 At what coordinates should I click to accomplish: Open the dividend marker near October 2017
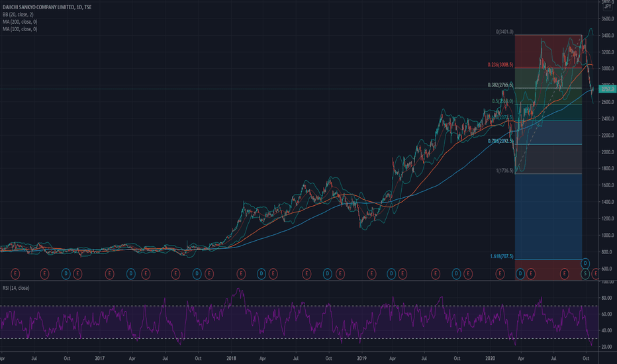pos(197,273)
